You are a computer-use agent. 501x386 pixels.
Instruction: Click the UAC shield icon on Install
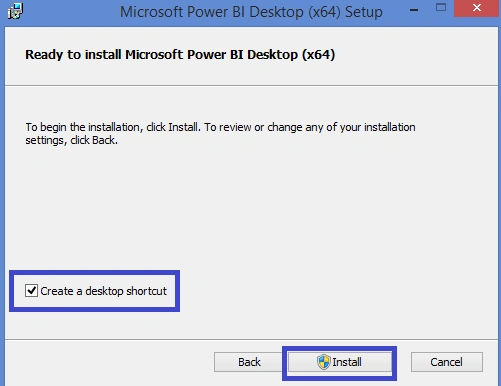(x=323, y=362)
